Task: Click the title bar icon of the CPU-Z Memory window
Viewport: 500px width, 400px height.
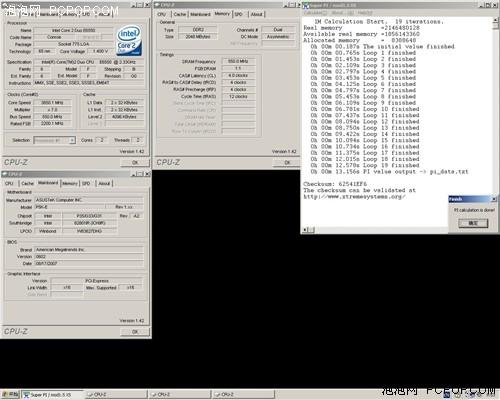Action: coord(157,5)
